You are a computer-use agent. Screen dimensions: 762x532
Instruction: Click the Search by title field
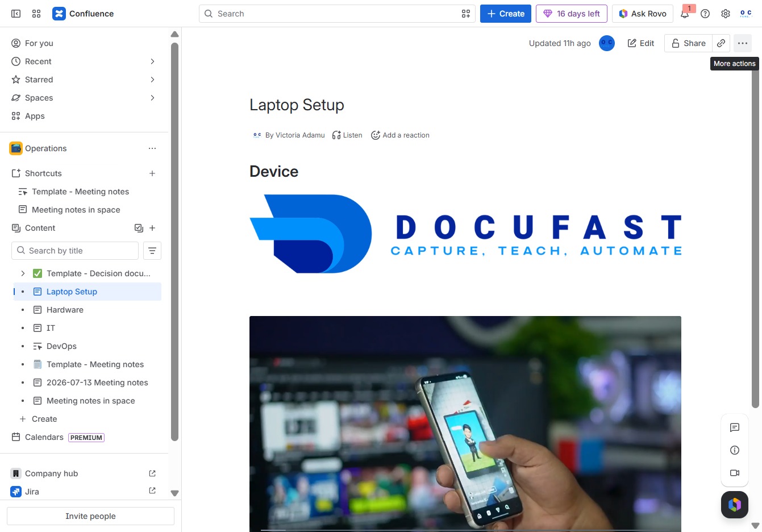pyautogui.click(x=75, y=251)
